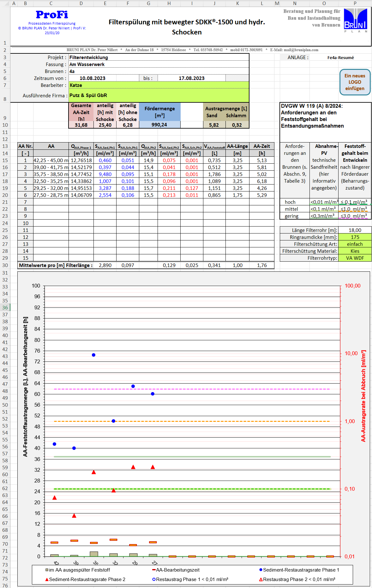Viewport: 372px width, 588px height.
Task: Select column header D
Action: pyautogui.click(x=81, y=3)
